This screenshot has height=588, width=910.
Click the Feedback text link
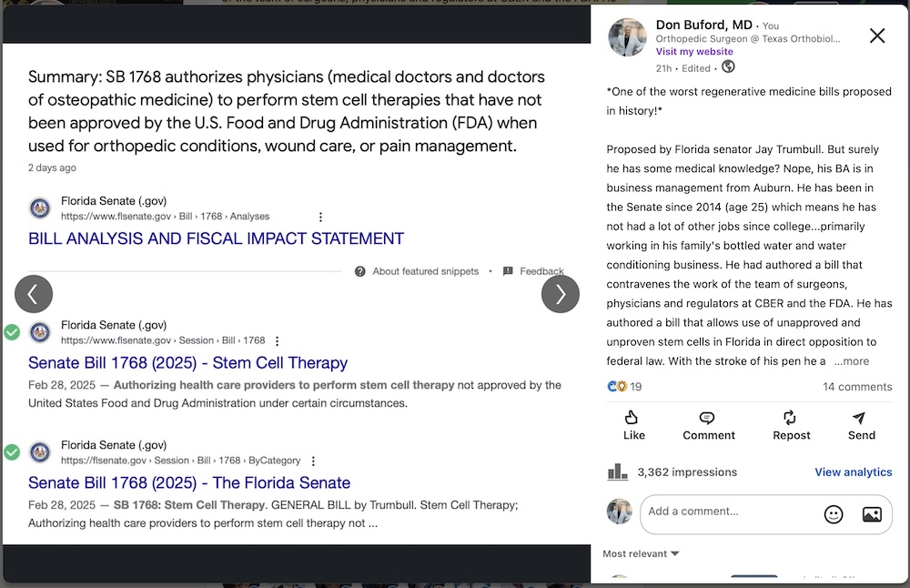[541, 271]
